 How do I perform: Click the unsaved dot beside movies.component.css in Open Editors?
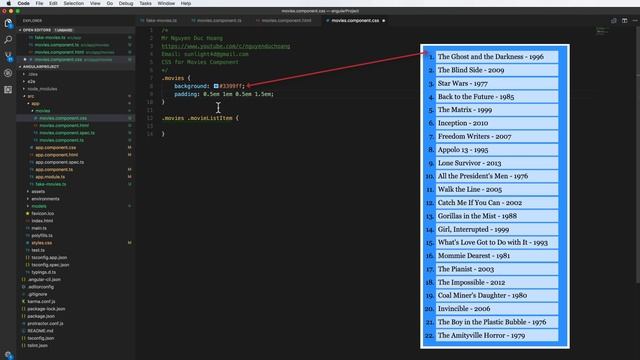point(25,60)
